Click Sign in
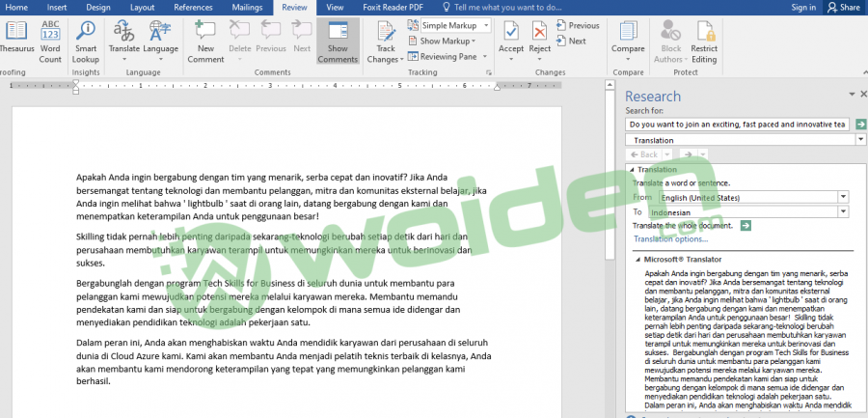 (x=803, y=7)
